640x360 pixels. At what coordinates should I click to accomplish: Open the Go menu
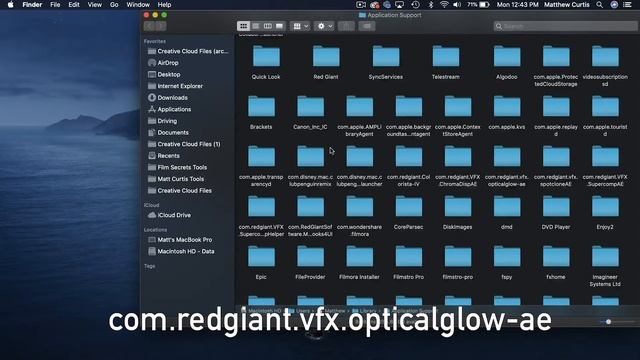pyautogui.click(x=114, y=5)
